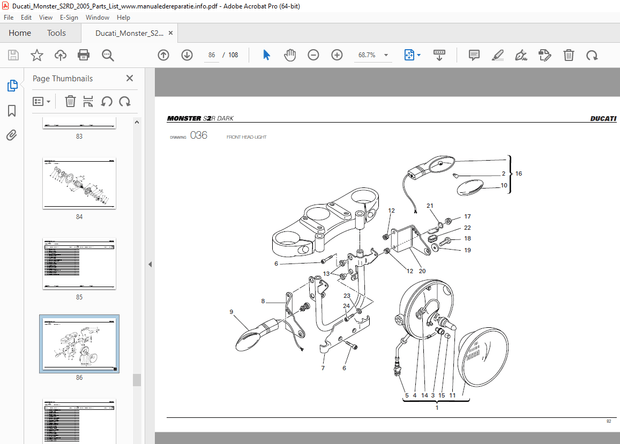The height and width of the screenshot is (444, 620).
Task: Click the drawing number 036
Action: pos(198,136)
